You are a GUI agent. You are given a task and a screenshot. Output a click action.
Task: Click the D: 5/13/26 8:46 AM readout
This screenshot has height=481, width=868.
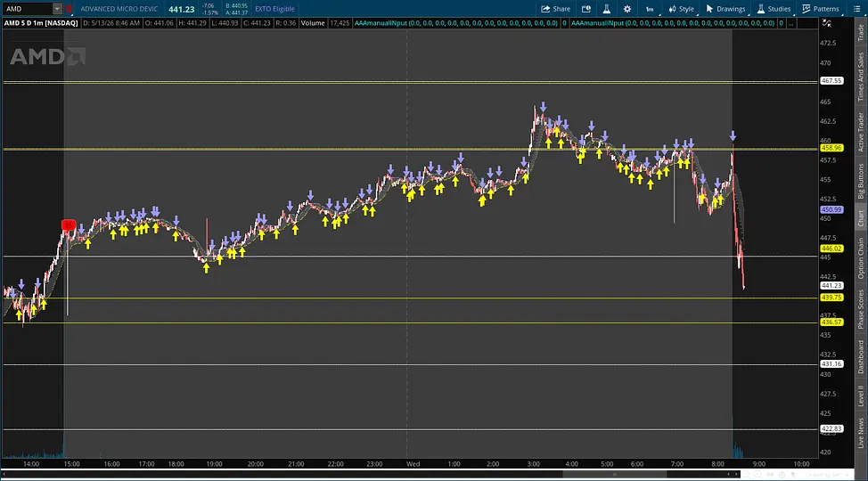[111, 23]
